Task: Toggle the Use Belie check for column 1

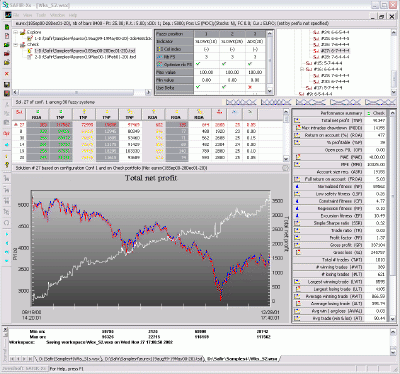Action: [198, 87]
